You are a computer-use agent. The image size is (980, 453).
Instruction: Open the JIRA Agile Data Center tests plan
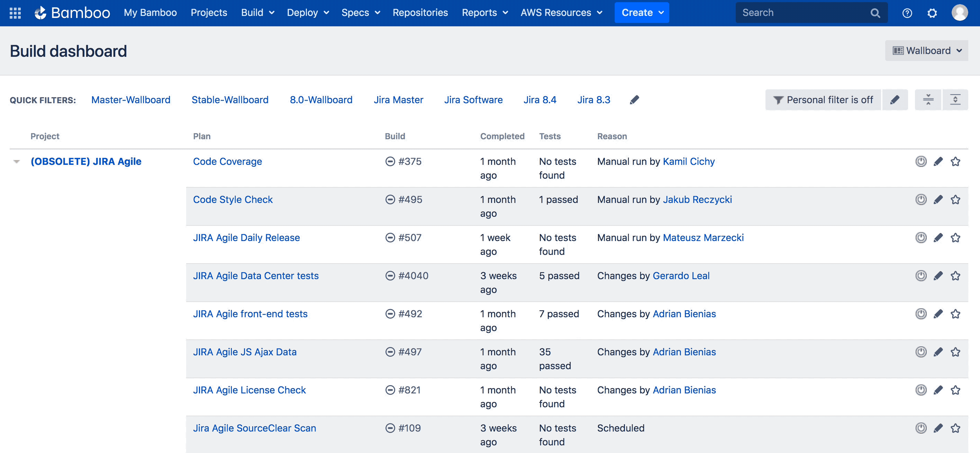pyautogui.click(x=256, y=276)
